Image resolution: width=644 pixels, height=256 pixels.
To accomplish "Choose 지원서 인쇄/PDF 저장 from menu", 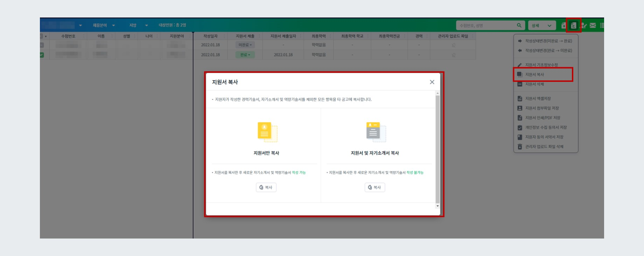I will pyautogui.click(x=545, y=118).
